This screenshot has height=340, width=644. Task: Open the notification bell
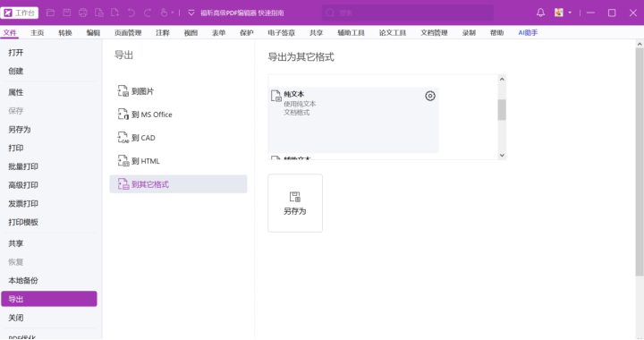[540, 13]
